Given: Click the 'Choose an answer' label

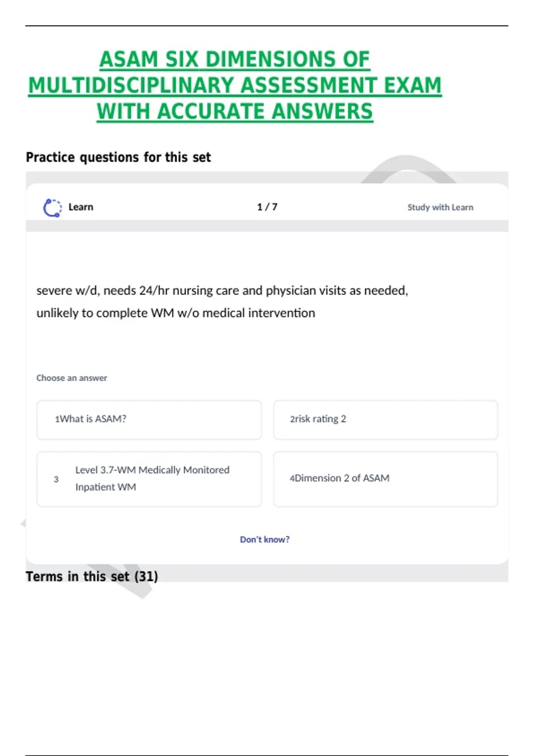Looking at the screenshot, I should click(72, 378).
